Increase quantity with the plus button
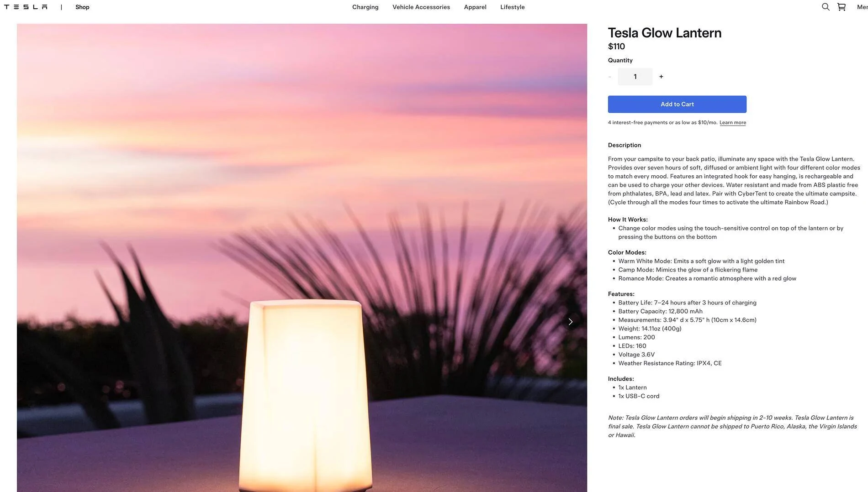Image resolution: width=868 pixels, height=492 pixels. pyautogui.click(x=661, y=77)
